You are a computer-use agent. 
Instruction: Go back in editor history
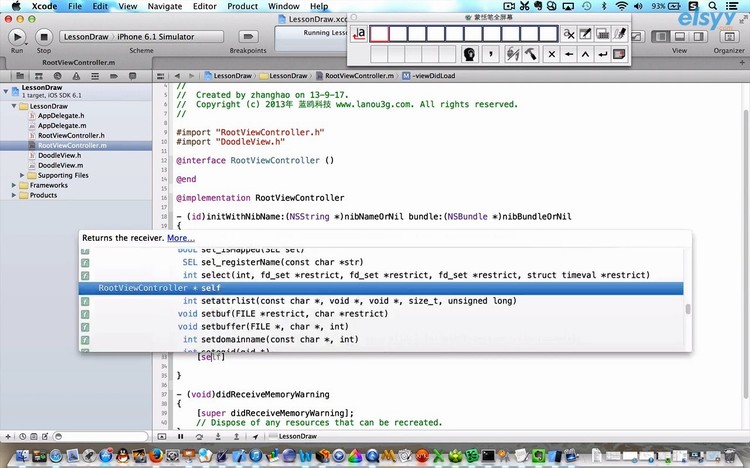point(177,76)
